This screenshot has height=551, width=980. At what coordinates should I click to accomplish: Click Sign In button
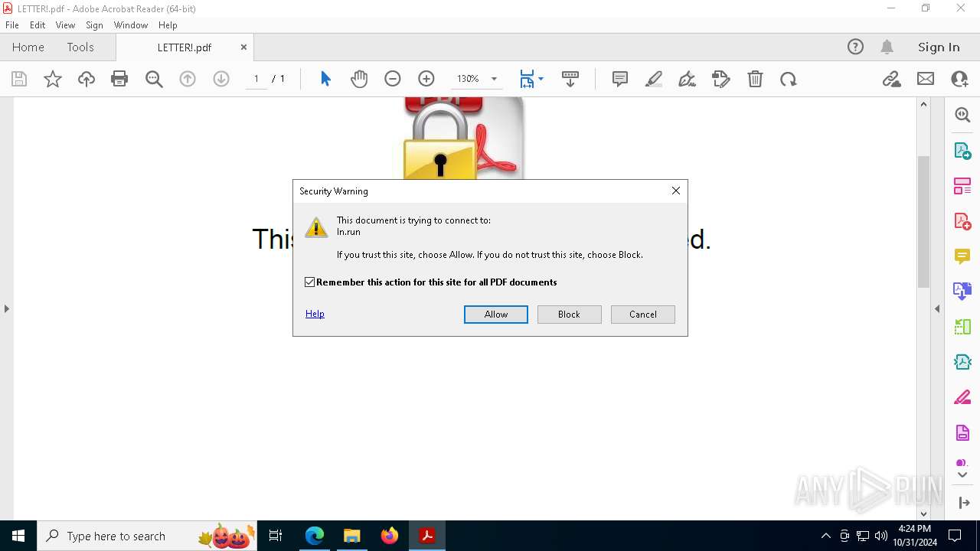[x=939, y=47]
